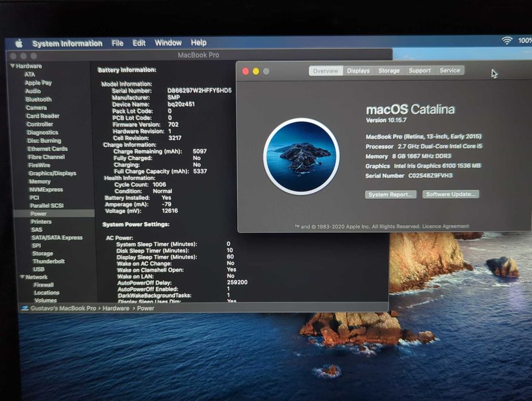
Task: Click the Version 10.15.7 text
Action: (386, 120)
